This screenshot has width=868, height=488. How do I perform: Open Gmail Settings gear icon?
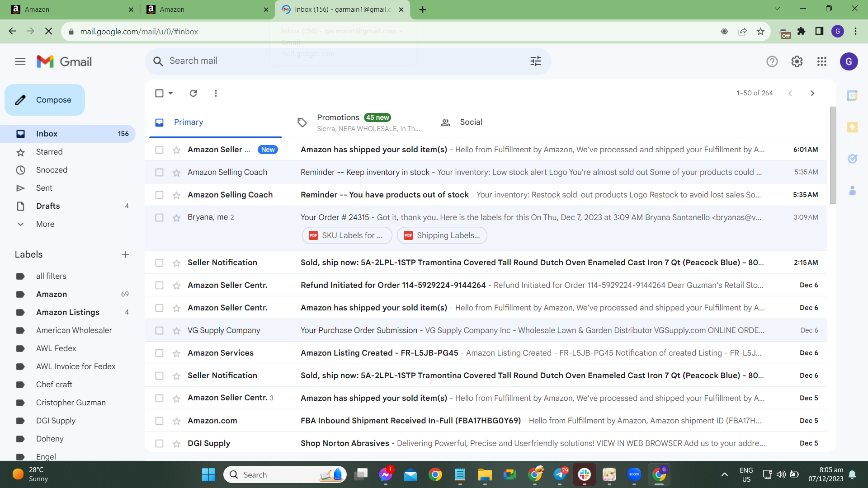click(x=797, y=61)
